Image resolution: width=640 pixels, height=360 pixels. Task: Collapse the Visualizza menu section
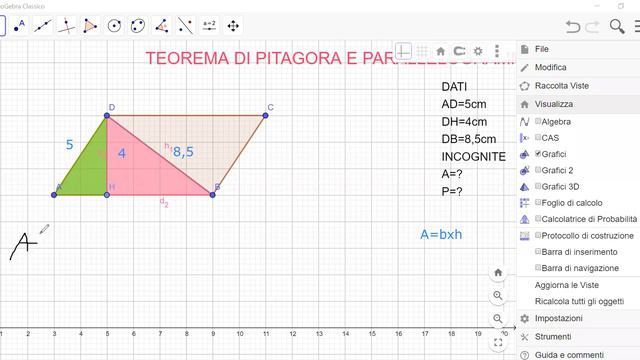pos(578,104)
